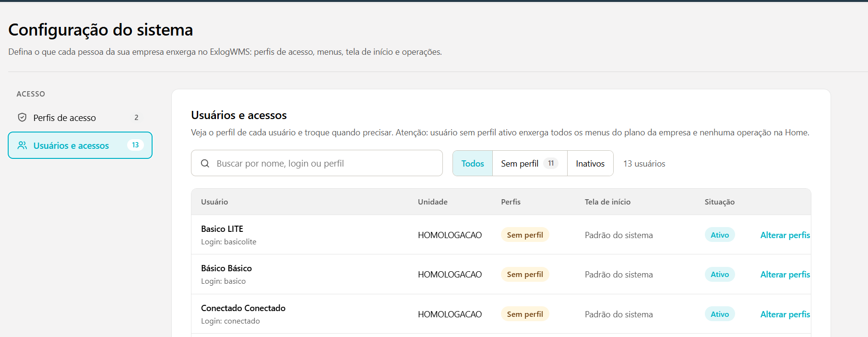The height and width of the screenshot is (337, 868).
Task: Click the Ativo badge for Básico Básico
Action: pos(720,274)
